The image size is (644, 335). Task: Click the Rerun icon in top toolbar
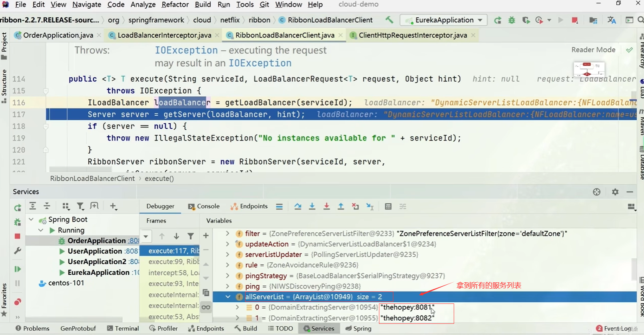498,20
